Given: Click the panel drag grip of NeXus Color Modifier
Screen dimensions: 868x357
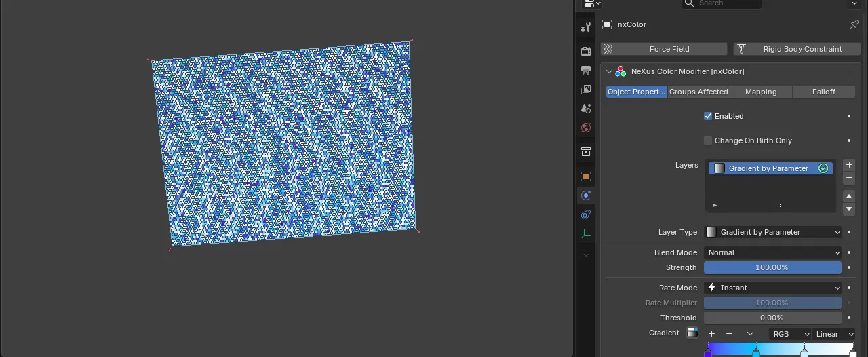Looking at the screenshot, I should 850,71.
